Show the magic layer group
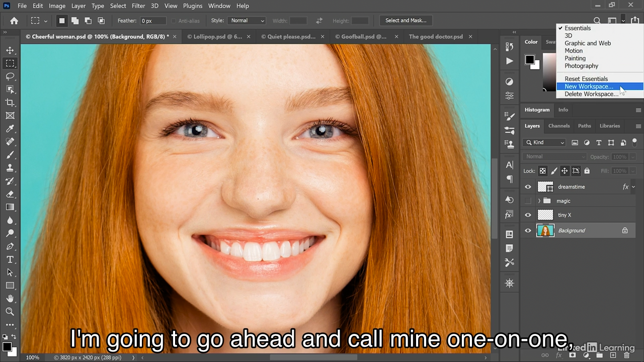644x362 pixels. coord(528,201)
